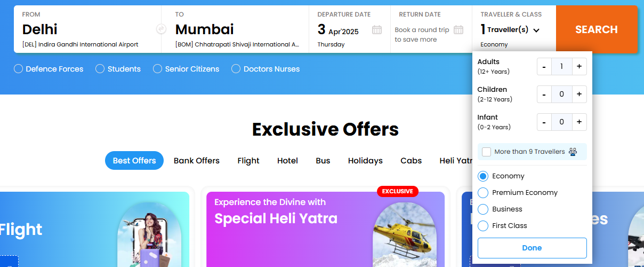Select Premium Economy class
644x267 pixels.
click(483, 193)
